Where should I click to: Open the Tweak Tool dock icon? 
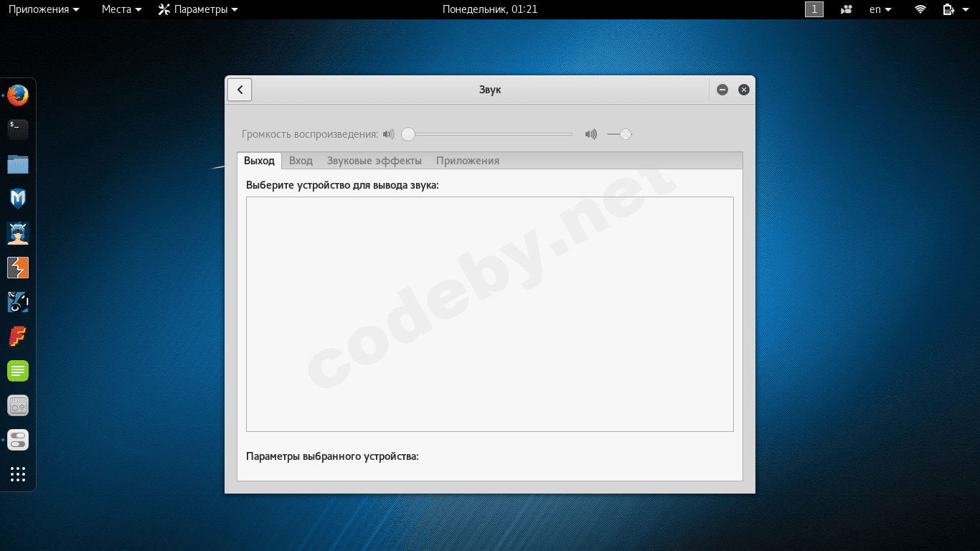click(18, 405)
